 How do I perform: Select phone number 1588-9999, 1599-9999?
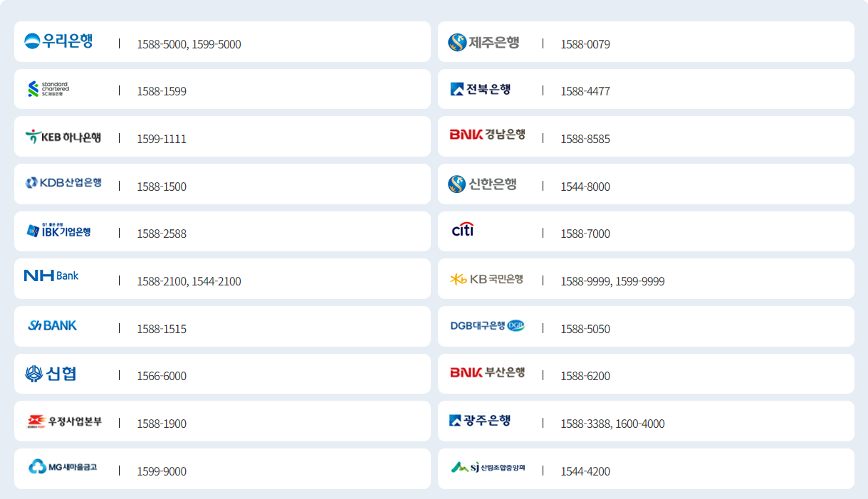point(612,281)
